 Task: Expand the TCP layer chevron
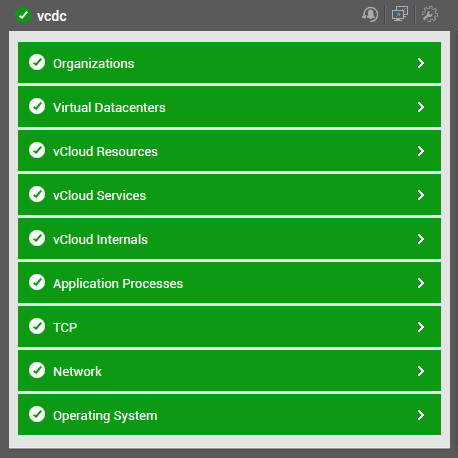point(421,327)
